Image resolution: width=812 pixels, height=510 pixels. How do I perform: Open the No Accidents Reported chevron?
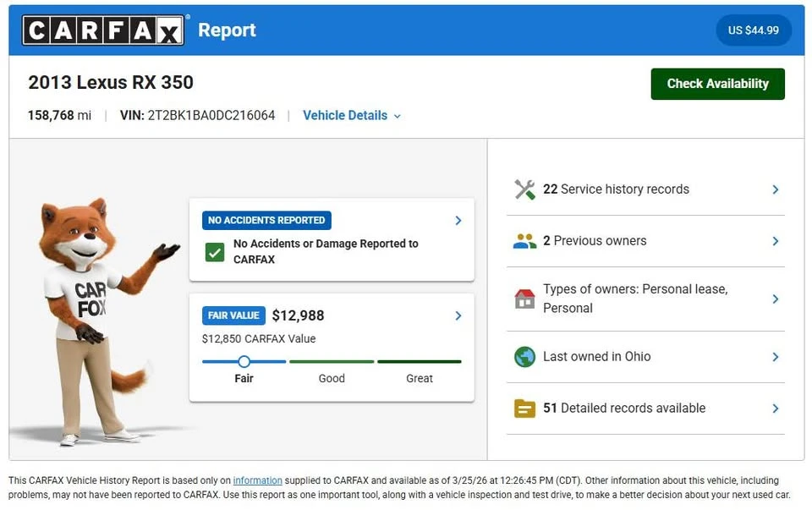click(x=458, y=221)
